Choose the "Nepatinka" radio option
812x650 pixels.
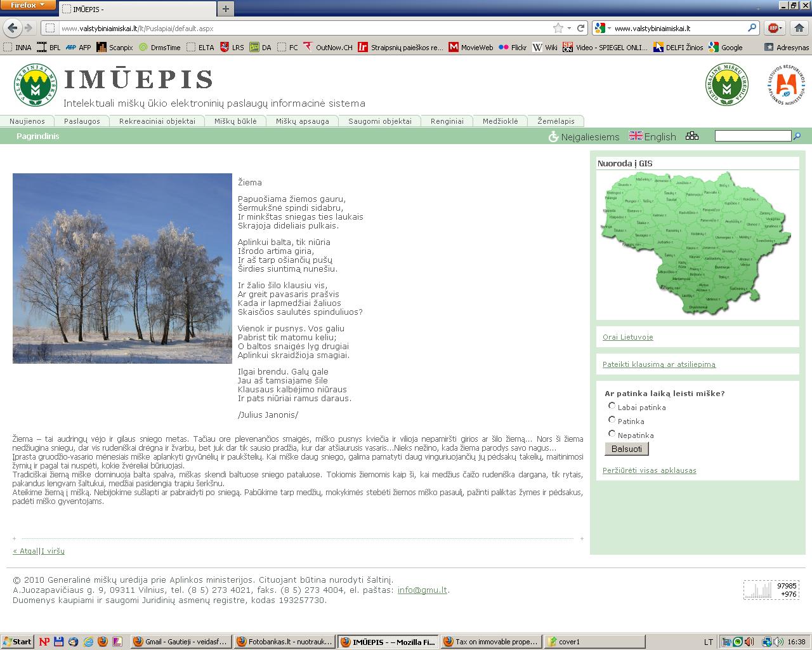tap(612, 434)
